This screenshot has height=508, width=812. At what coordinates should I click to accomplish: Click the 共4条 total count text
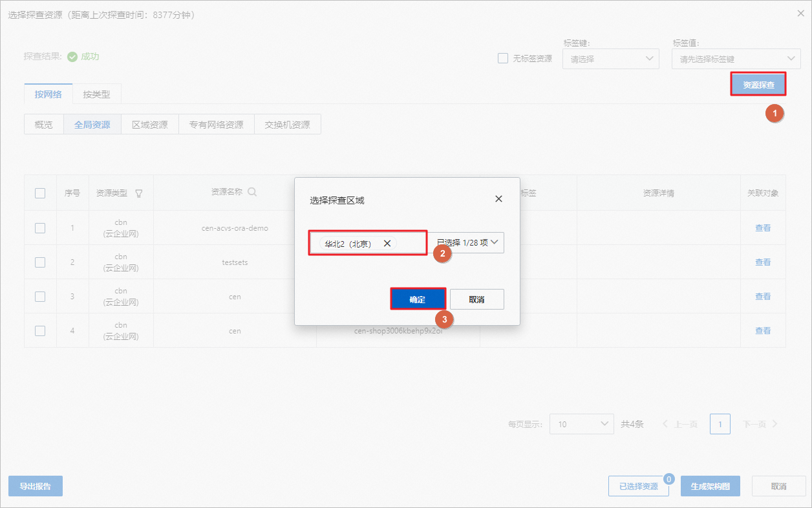coord(632,424)
